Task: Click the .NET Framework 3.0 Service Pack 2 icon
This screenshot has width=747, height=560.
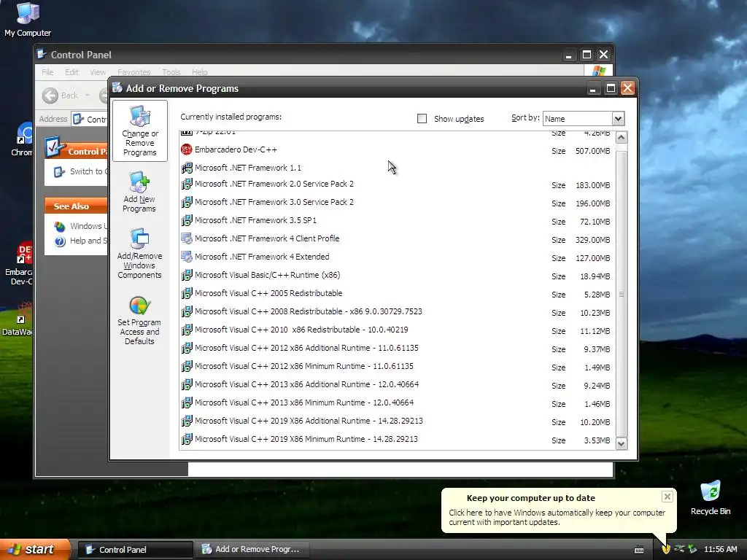Action: click(186, 202)
